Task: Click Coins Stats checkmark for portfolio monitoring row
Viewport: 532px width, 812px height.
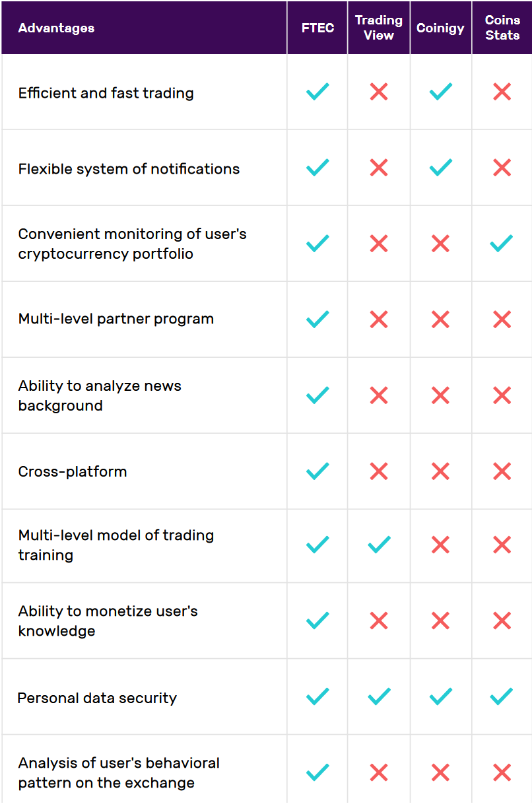Action: (502, 244)
